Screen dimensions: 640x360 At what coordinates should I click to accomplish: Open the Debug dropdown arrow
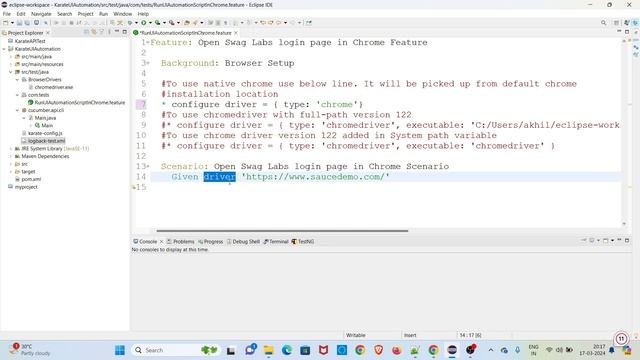click(136, 23)
